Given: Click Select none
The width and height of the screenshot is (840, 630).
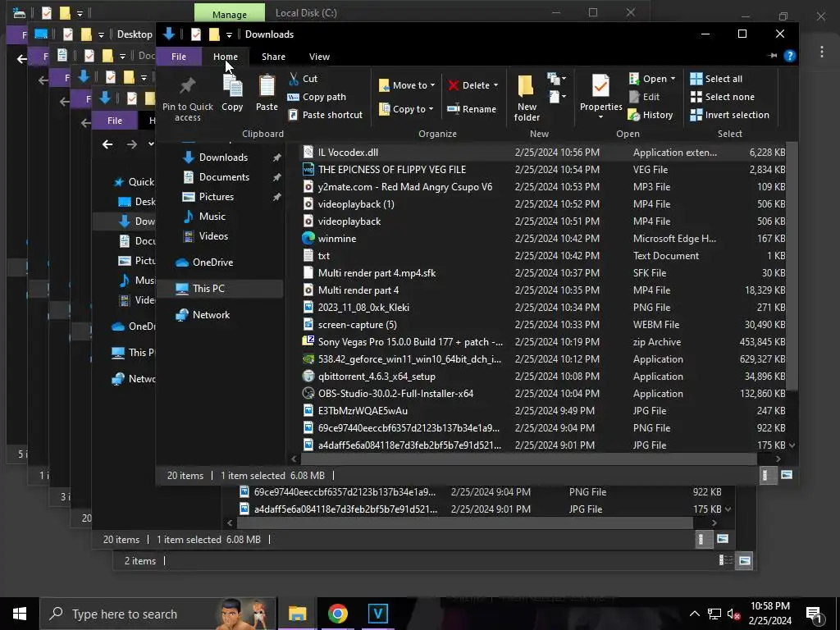Looking at the screenshot, I should coord(722,97).
